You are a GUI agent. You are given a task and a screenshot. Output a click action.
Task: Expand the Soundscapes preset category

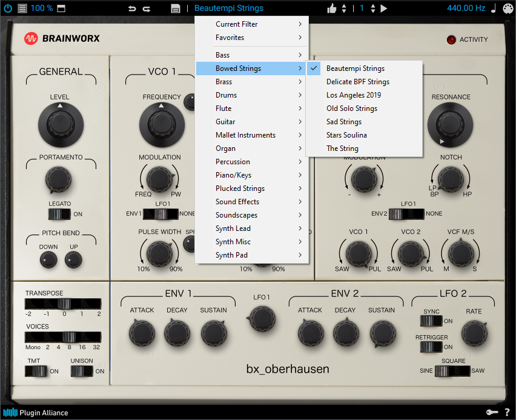252,215
